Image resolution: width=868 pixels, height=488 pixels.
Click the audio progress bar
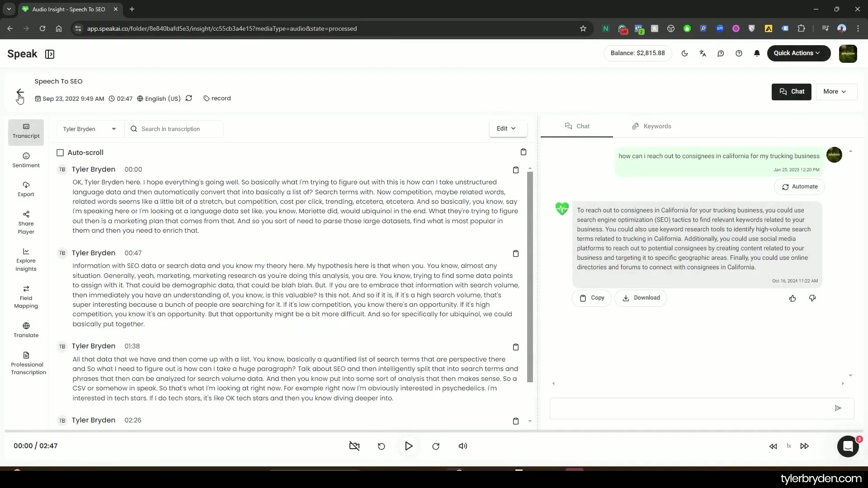(434, 431)
